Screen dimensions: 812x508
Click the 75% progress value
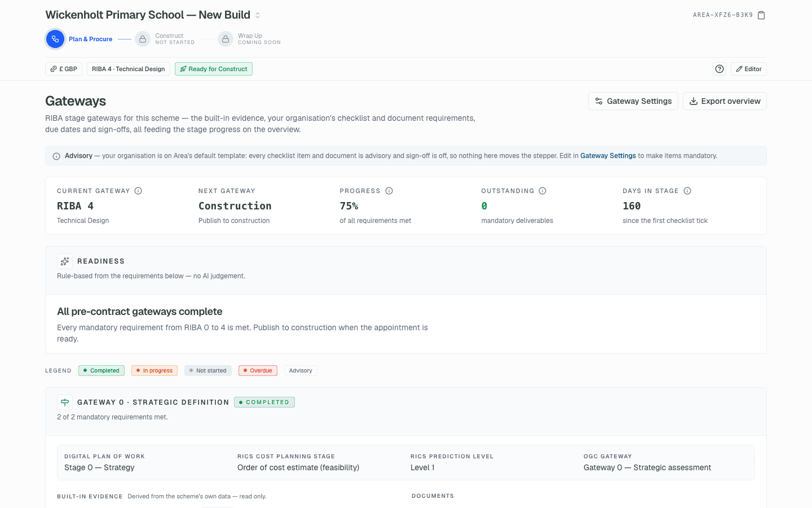click(349, 206)
